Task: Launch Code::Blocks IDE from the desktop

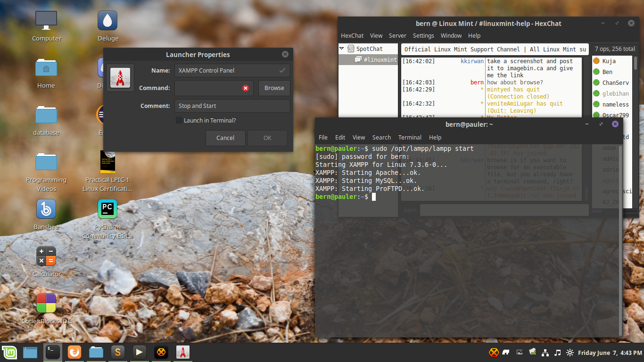Action: click(x=46, y=309)
